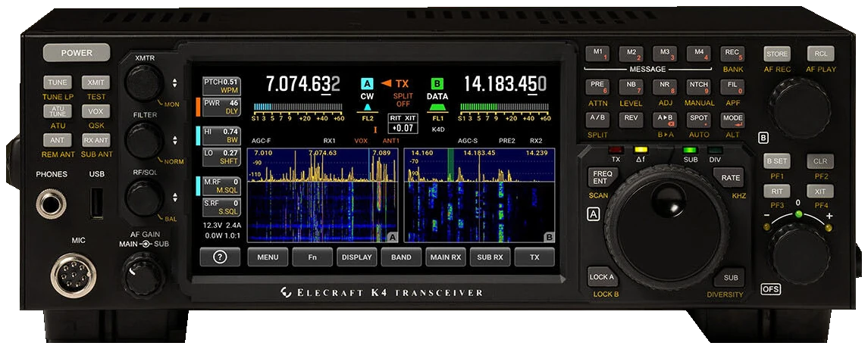The width and height of the screenshot is (868, 349).
Task: Tap the HI / BW filter tile
Action: tap(221, 136)
